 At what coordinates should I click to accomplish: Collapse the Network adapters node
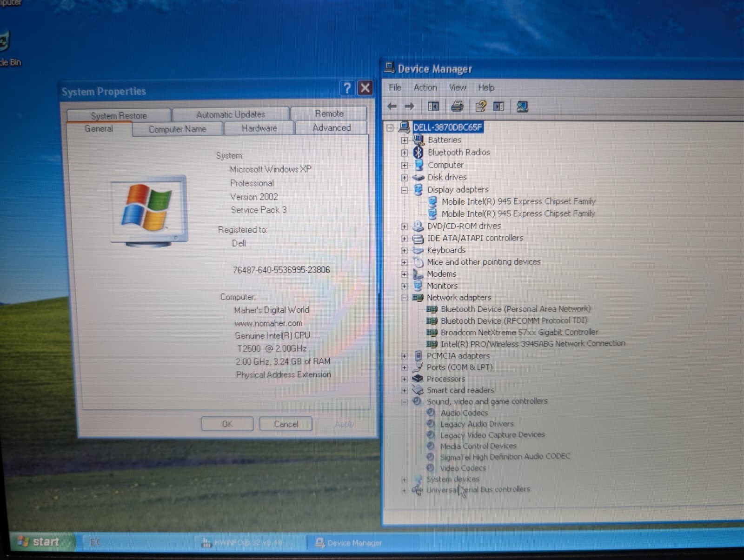[x=404, y=298]
